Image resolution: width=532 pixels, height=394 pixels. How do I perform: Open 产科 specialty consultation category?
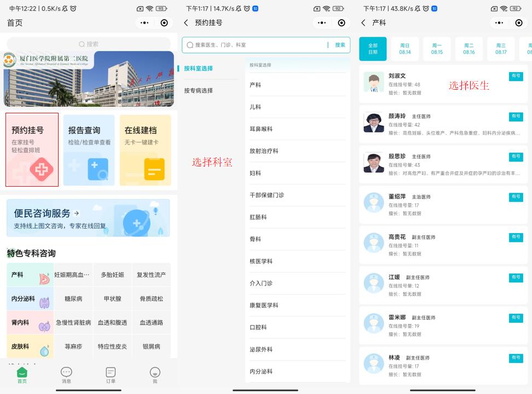pos(30,275)
